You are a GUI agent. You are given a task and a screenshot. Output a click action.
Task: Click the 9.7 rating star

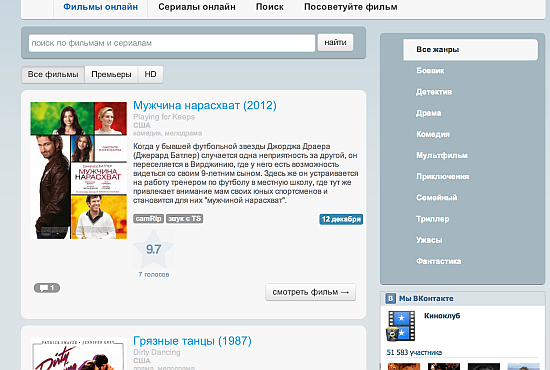(154, 249)
